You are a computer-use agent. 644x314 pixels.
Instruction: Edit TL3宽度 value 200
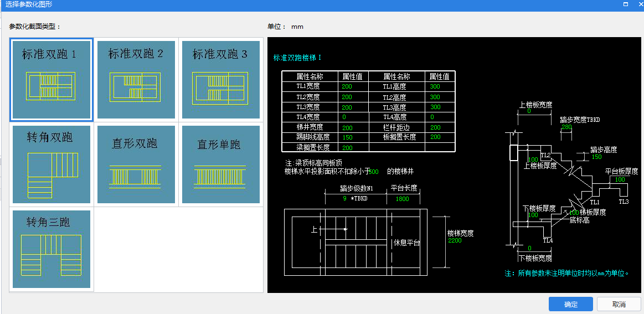pos(347,107)
